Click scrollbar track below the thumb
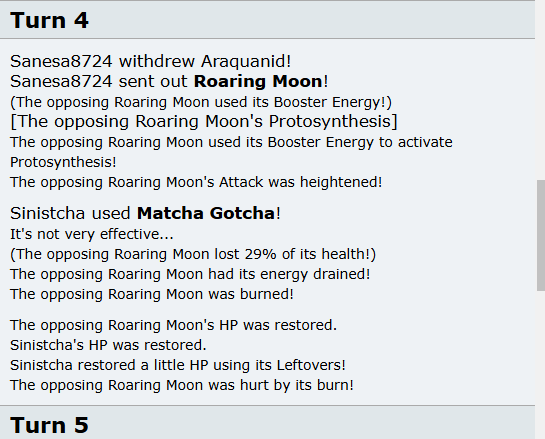The height and width of the screenshot is (439, 545). coord(541,365)
